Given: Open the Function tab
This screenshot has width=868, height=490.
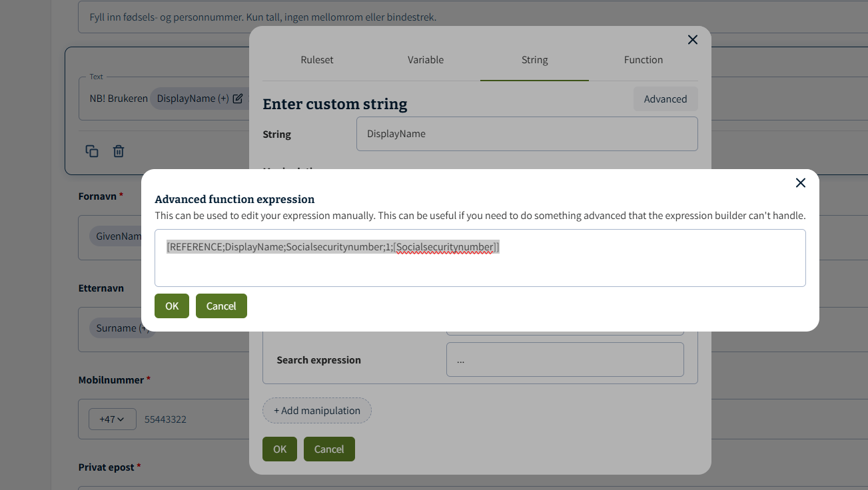Looking at the screenshot, I should (x=644, y=60).
